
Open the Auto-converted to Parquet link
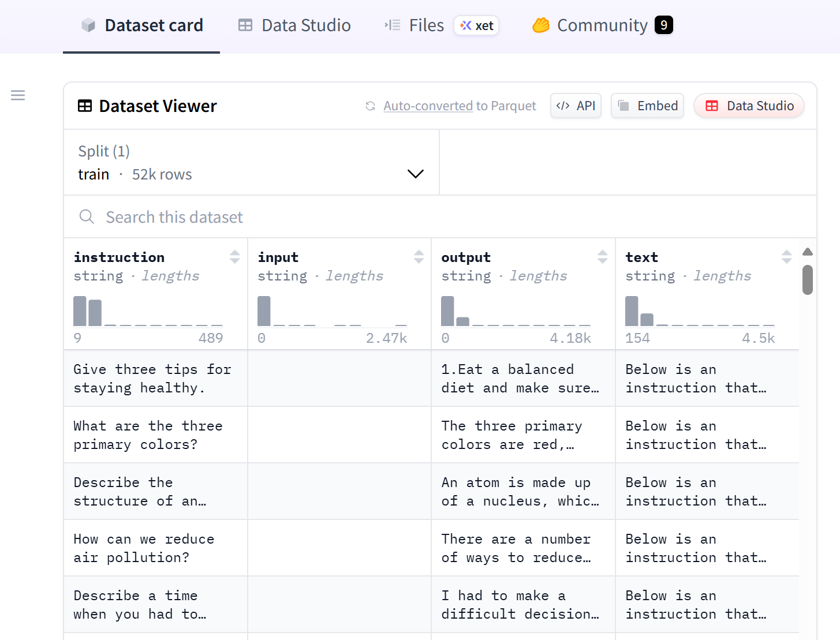(x=460, y=106)
